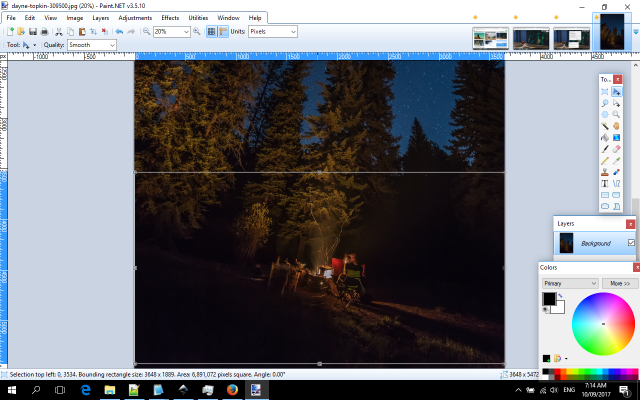The image size is (640, 400).
Task: Open the Effects menu
Action: point(170,18)
